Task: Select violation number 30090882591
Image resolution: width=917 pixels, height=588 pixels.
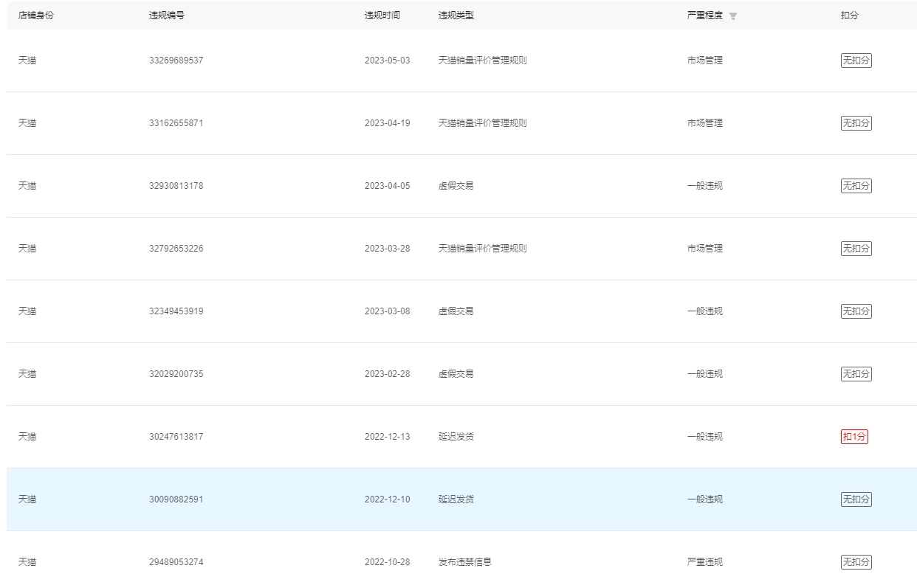Action: (176, 499)
